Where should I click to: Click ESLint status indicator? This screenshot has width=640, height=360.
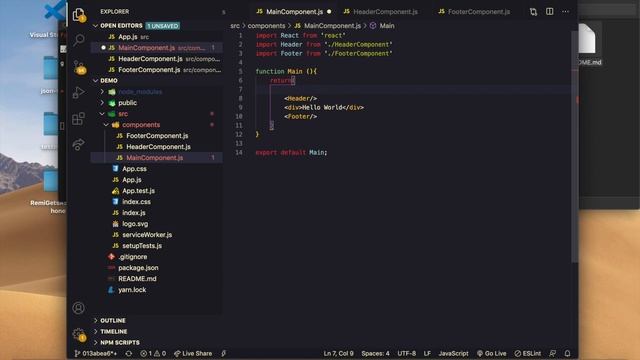pos(528,353)
